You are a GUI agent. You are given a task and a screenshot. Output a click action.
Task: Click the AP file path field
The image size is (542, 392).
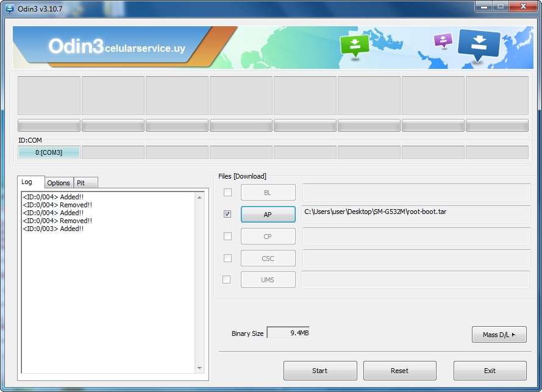click(416, 215)
